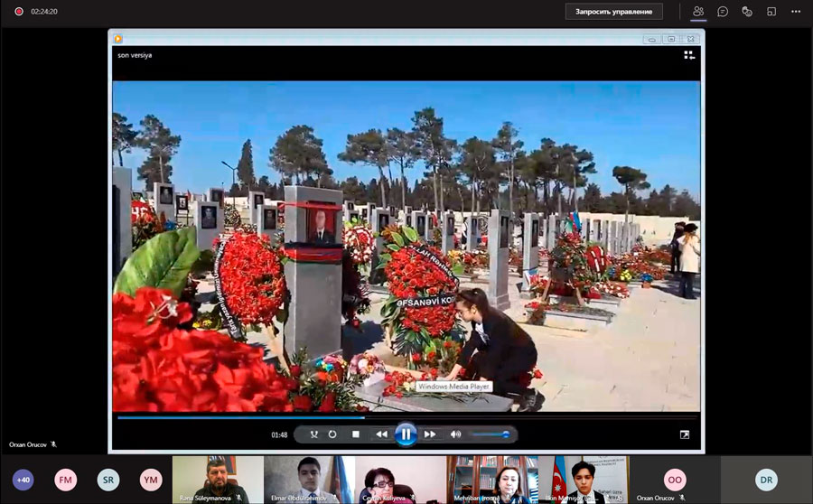Click the video seek progress bar

407,417
